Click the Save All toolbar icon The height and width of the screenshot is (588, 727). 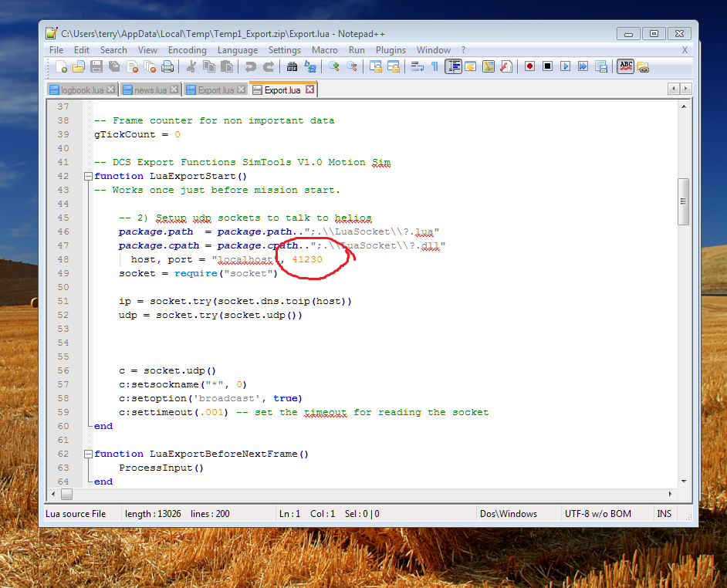(x=114, y=67)
